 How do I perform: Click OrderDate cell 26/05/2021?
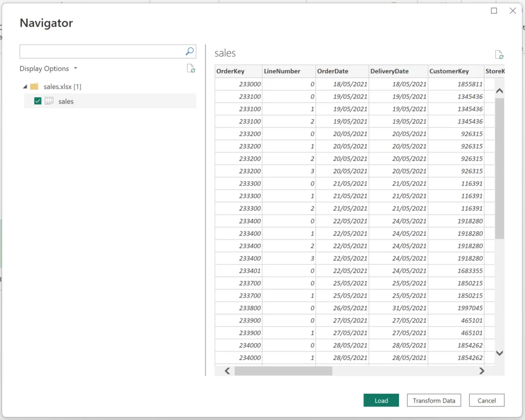342,308
